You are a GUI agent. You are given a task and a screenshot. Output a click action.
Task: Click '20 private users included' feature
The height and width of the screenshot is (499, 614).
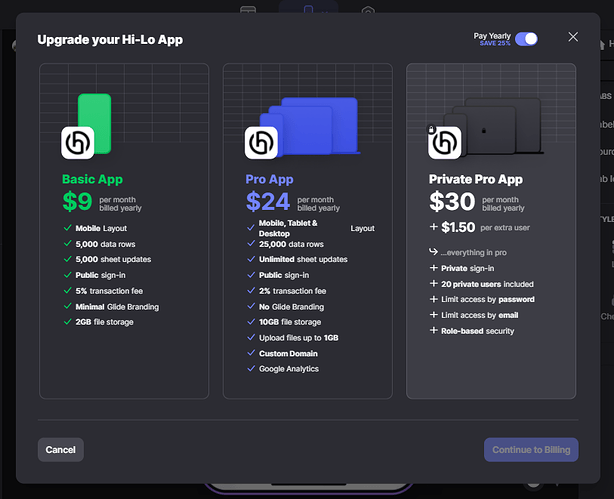(487, 284)
